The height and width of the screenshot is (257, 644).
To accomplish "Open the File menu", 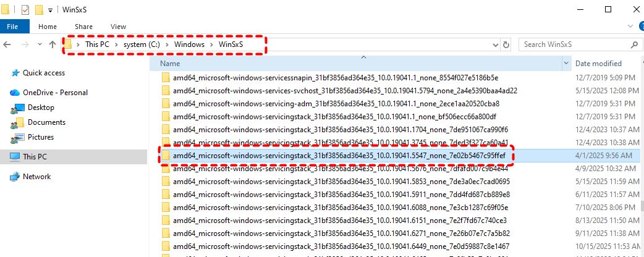I will click(13, 27).
